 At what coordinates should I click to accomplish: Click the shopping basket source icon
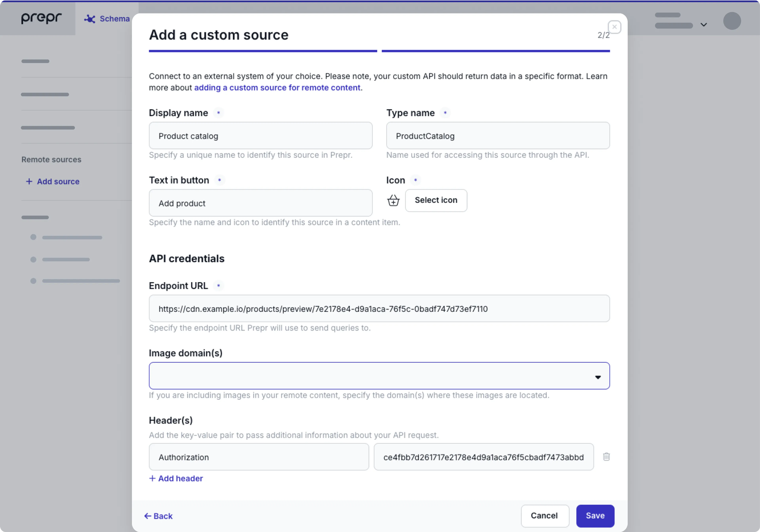pos(393,200)
